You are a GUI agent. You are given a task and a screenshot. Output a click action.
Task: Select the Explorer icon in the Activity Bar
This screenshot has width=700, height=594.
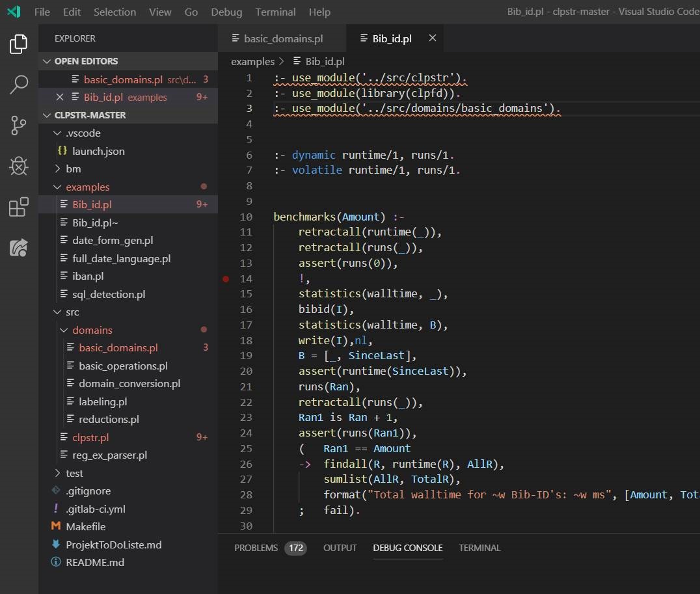(18, 44)
